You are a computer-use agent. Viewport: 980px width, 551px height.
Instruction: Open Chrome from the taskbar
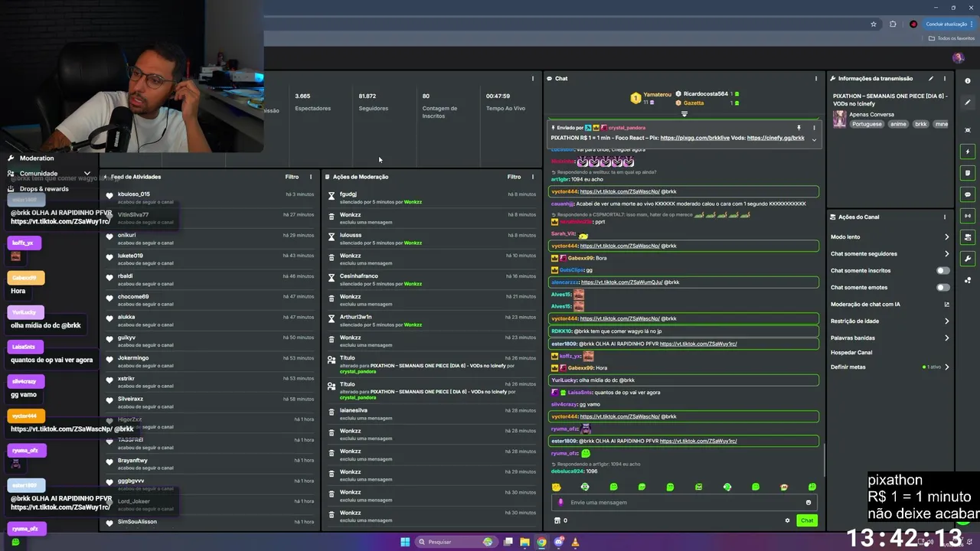click(541, 542)
